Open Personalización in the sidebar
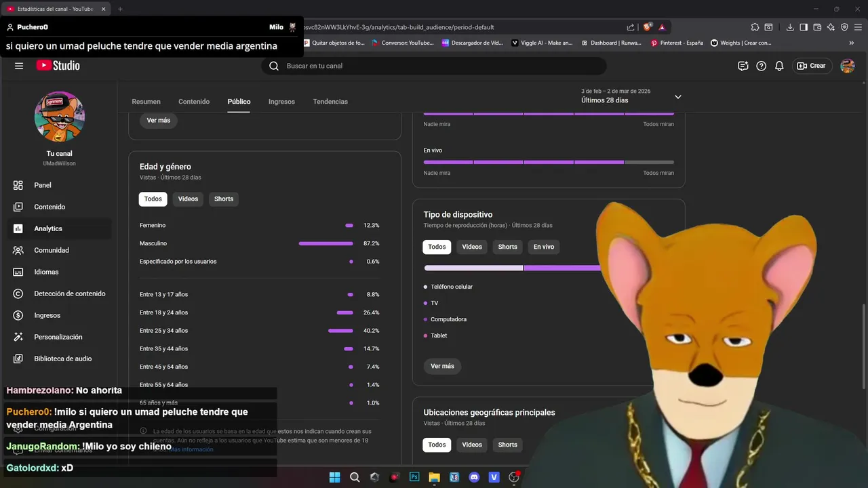868x488 pixels. (60, 337)
